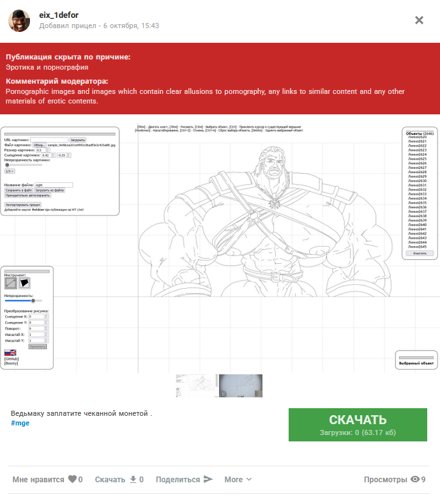This screenshot has height=504, width=440.
Task: Open the eix_1defor username link
Action: pyautogui.click(x=59, y=15)
